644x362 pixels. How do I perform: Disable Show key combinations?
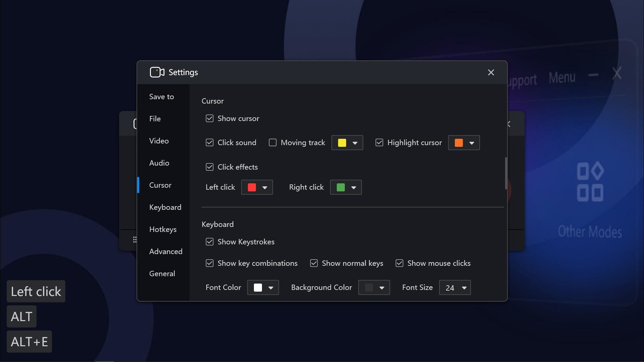[209, 263]
